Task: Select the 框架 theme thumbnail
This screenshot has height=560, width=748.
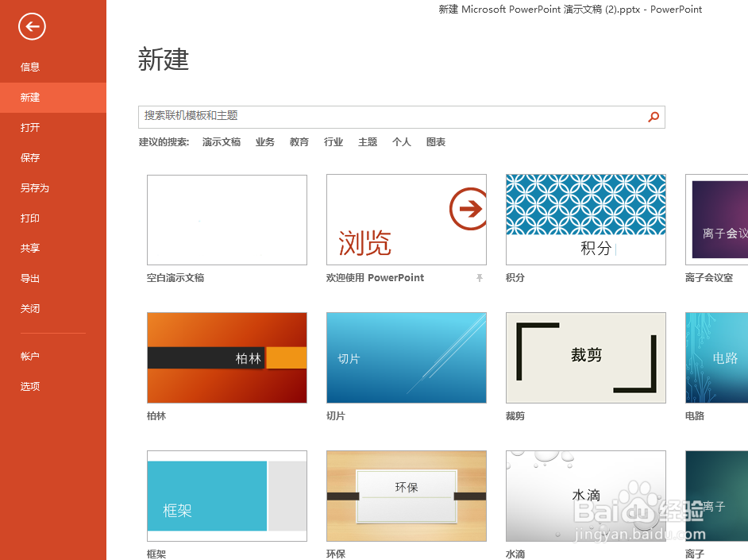Action: pyautogui.click(x=227, y=496)
